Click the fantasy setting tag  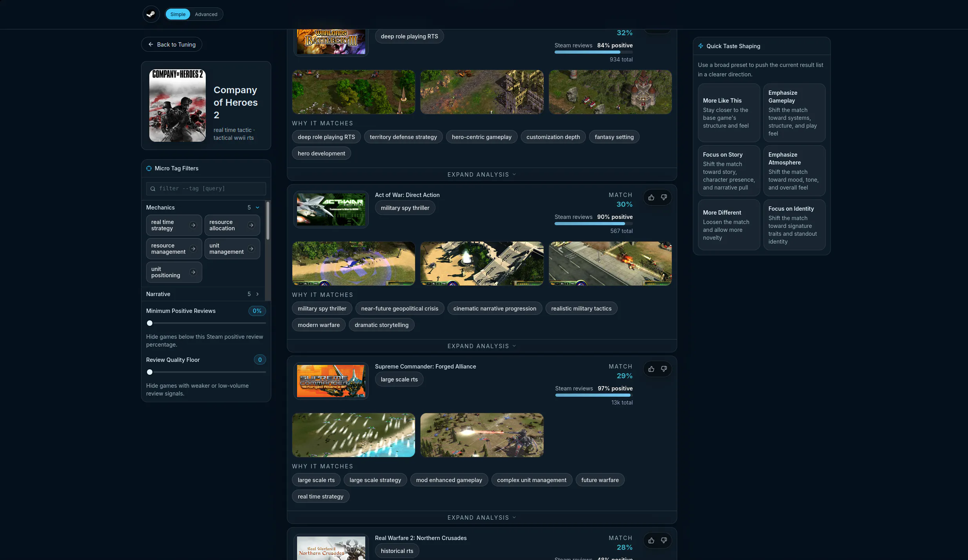[x=614, y=137]
